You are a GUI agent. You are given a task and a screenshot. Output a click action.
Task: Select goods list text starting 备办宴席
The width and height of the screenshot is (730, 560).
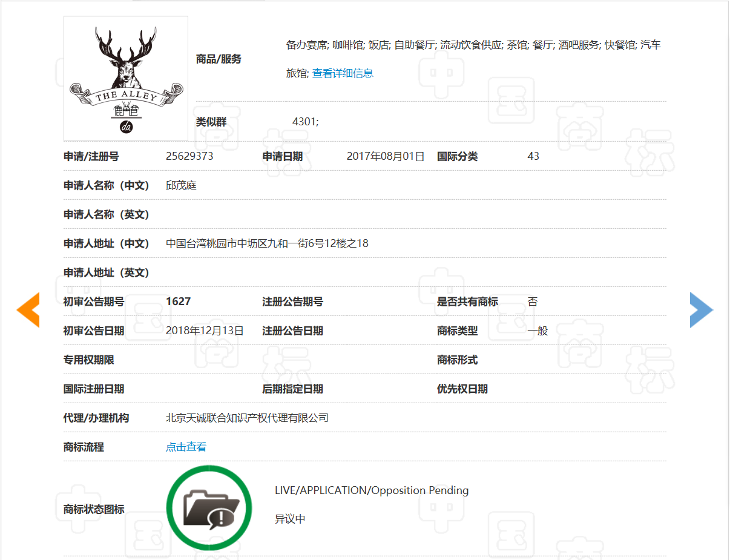click(x=473, y=59)
